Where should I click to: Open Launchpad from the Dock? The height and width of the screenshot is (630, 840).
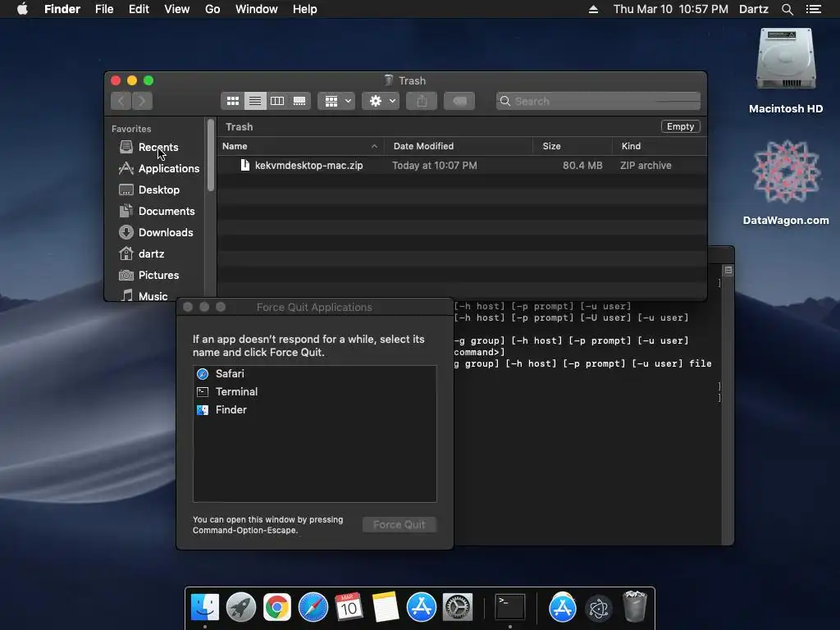pos(241,608)
